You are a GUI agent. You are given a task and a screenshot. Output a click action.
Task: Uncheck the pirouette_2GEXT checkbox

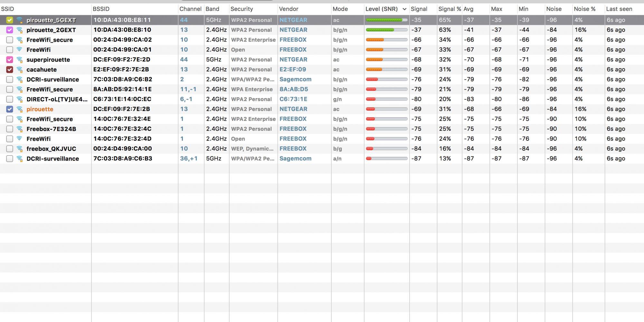click(x=10, y=30)
